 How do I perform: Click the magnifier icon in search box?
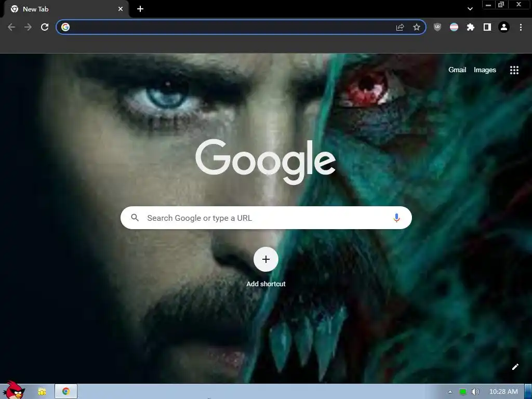135,218
